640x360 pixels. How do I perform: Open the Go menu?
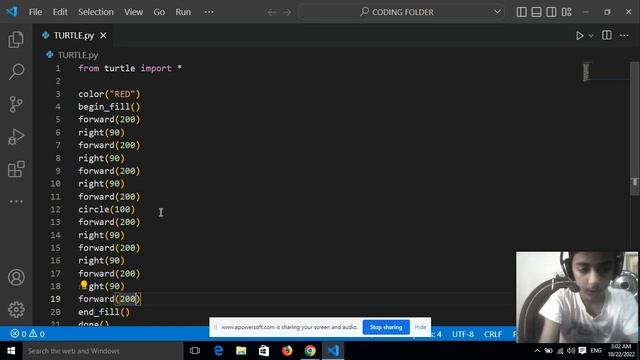tap(159, 12)
